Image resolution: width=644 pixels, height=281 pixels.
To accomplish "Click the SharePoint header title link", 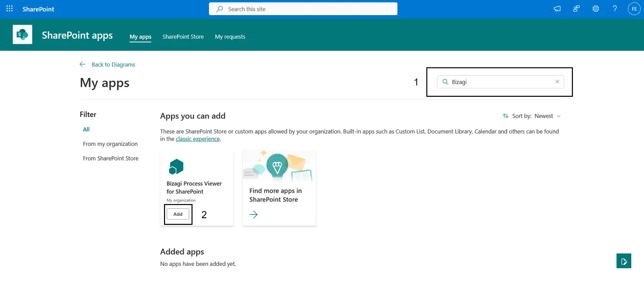I will [x=38, y=9].
